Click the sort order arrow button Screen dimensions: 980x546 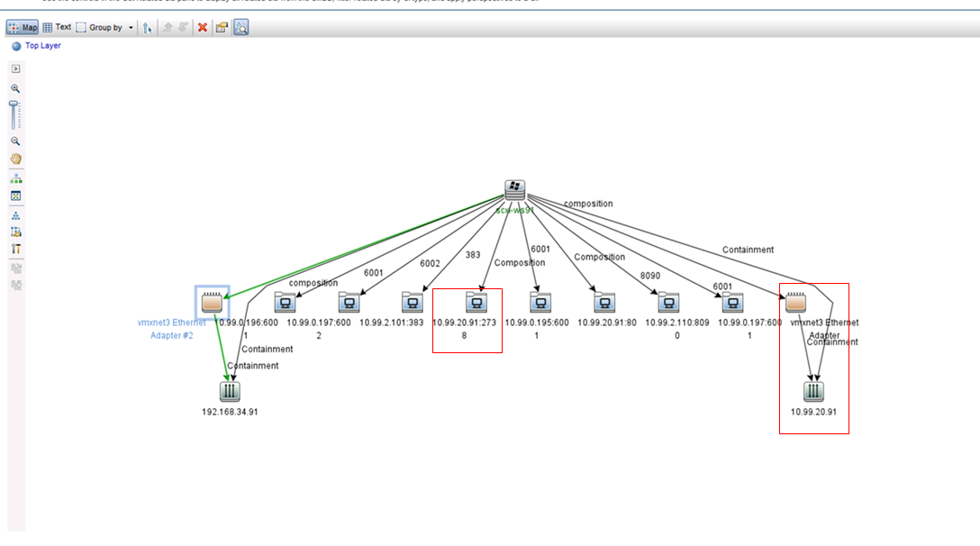(x=146, y=27)
